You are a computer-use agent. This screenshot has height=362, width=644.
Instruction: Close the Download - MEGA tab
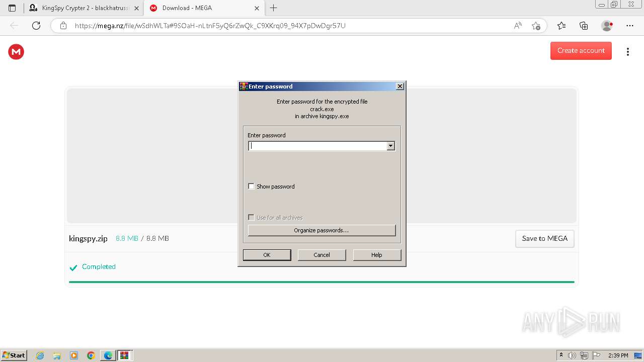[x=257, y=8]
